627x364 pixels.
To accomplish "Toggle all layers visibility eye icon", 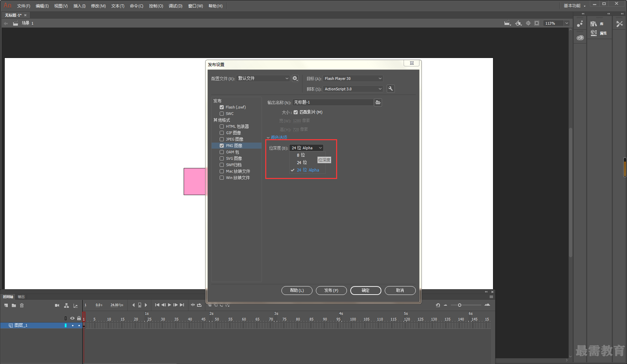I will pyautogui.click(x=72, y=318).
